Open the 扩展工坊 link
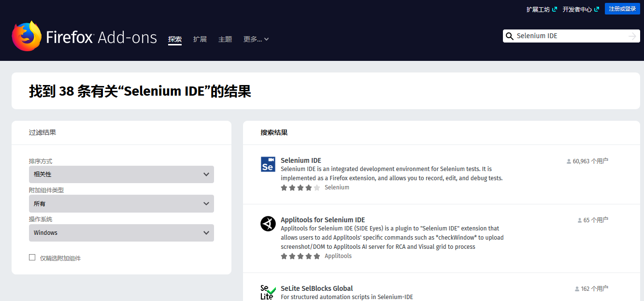 pyautogui.click(x=538, y=9)
